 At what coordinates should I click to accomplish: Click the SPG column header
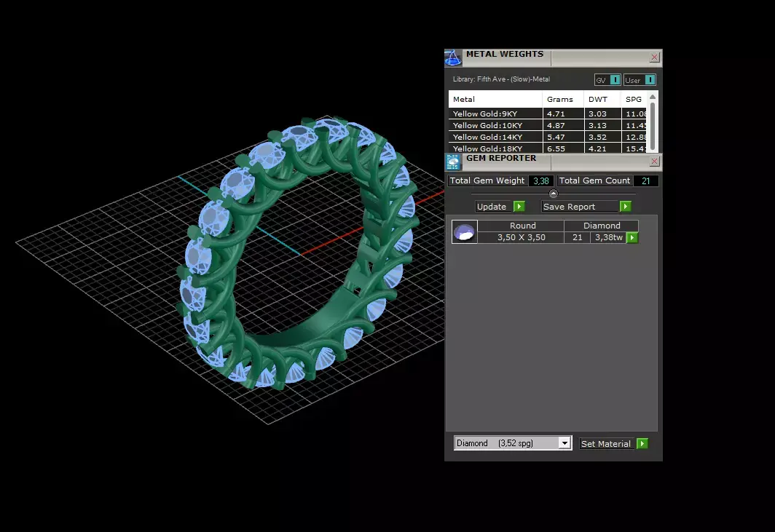pos(634,99)
